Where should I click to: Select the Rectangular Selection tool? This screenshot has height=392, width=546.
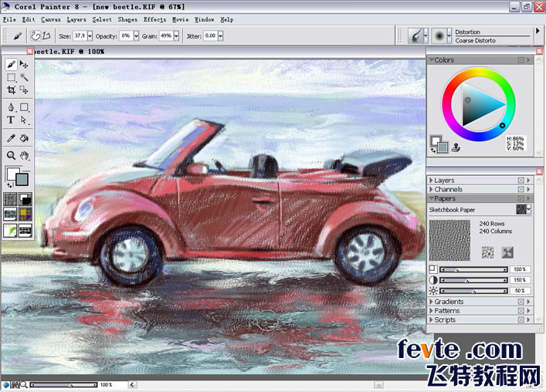click(x=11, y=77)
